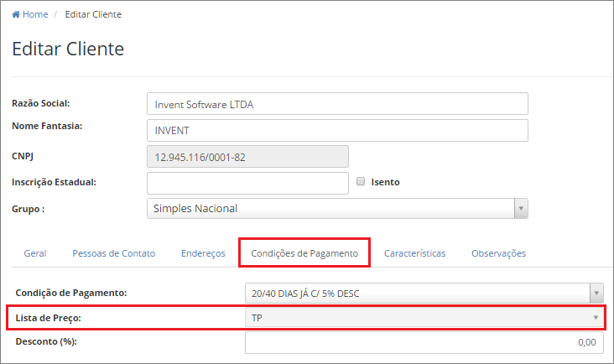The height and width of the screenshot is (364, 614).
Task: Click the Razão Social label
Action: click(x=41, y=103)
